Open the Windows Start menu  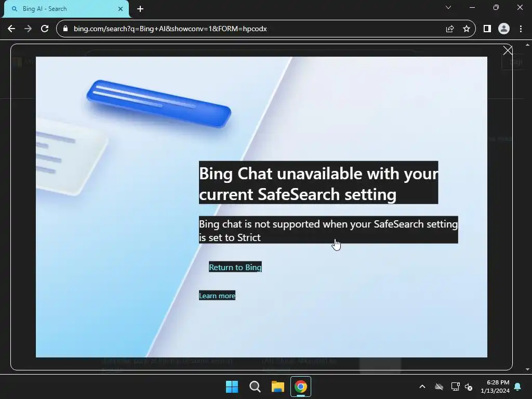pos(232,387)
